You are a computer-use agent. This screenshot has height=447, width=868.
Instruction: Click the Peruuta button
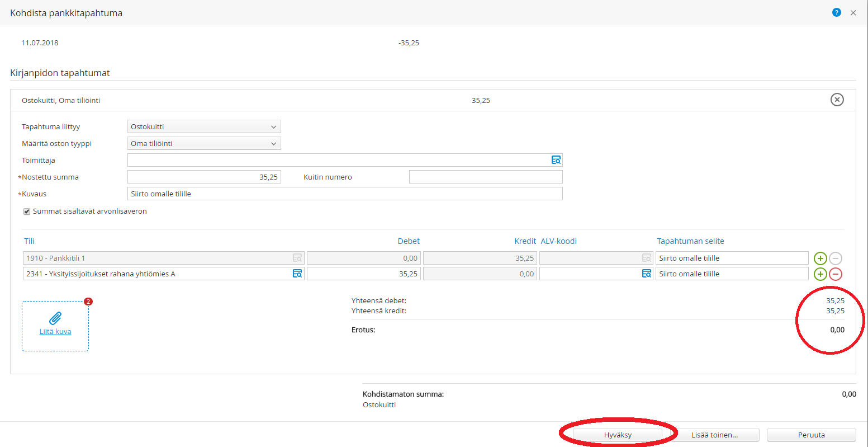coord(812,435)
